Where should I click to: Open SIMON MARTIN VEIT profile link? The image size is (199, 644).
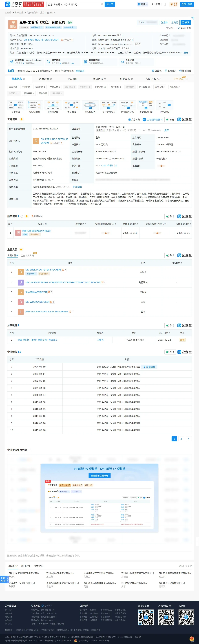(36, 292)
